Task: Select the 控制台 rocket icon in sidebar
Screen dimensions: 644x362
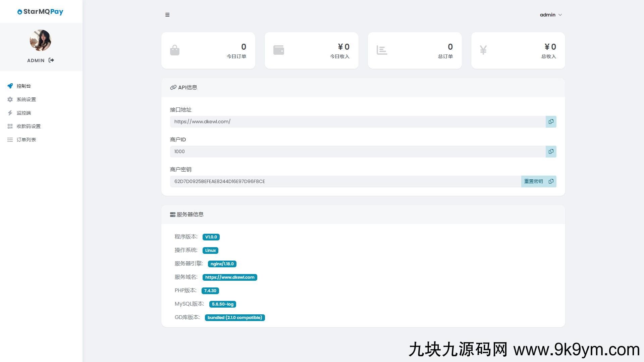Action: coord(10,86)
